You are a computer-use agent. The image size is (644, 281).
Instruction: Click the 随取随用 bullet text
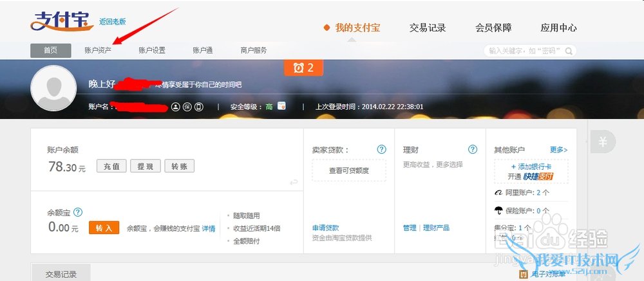(x=247, y=216)
